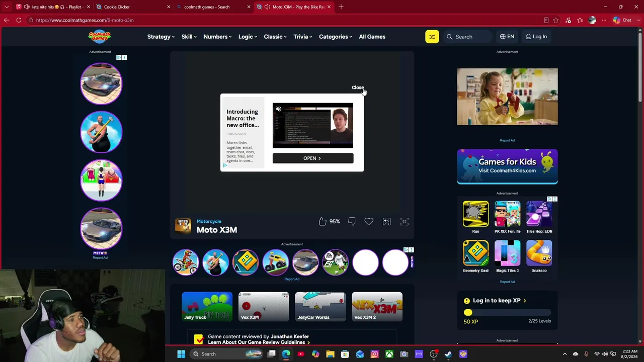Expand the Categories menu
Viewport: 644px width, 362px height.
click(x=336, y=37)
